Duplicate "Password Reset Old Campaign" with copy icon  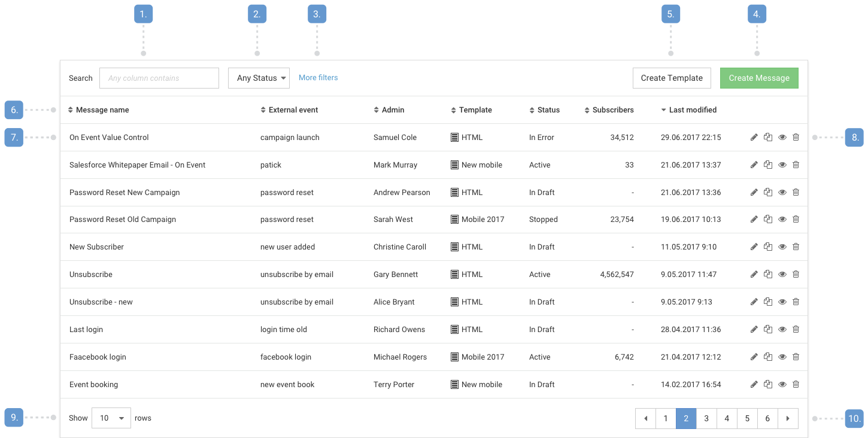pyautogui.click(x=768, y=219)
